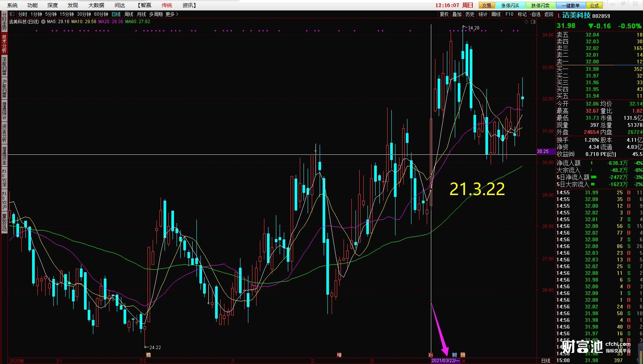The image size is (643, 364).
Task: Click the 2021/03/22 date marker on timeline
Action: (445, 361)
